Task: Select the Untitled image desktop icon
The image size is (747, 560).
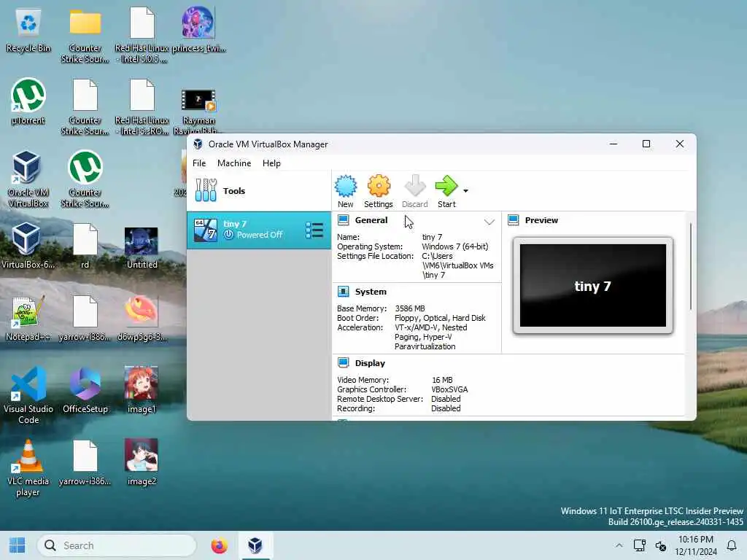Action: click(x=142, y=248)
